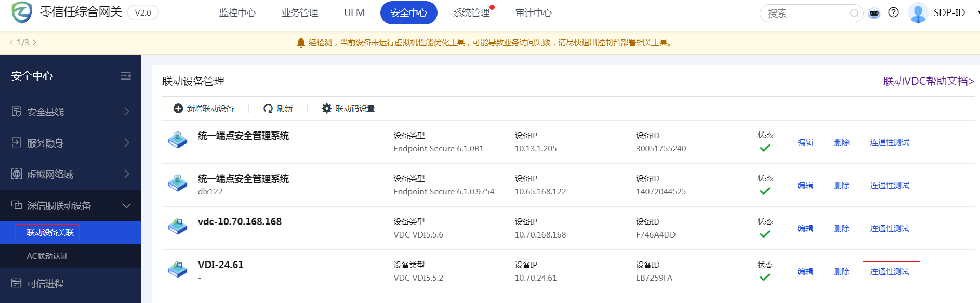Click the SDP-ID user avatar

click(x=918, y=13)
